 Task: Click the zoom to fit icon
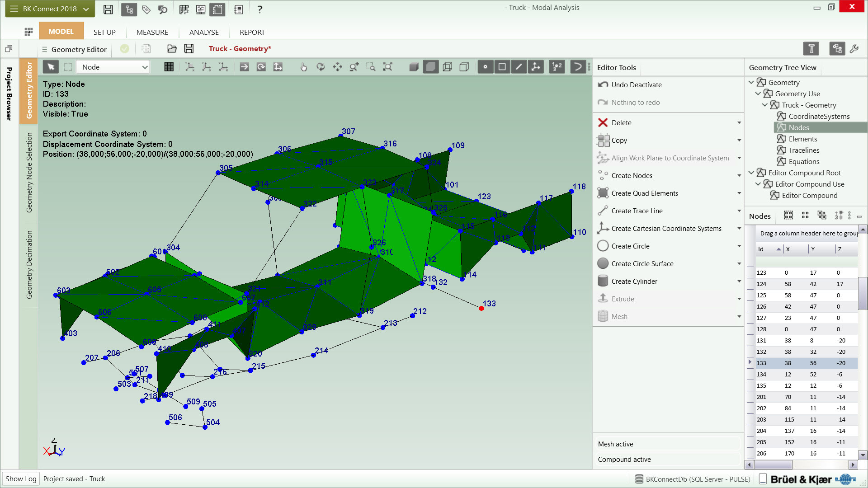click(x=387, y=67)
